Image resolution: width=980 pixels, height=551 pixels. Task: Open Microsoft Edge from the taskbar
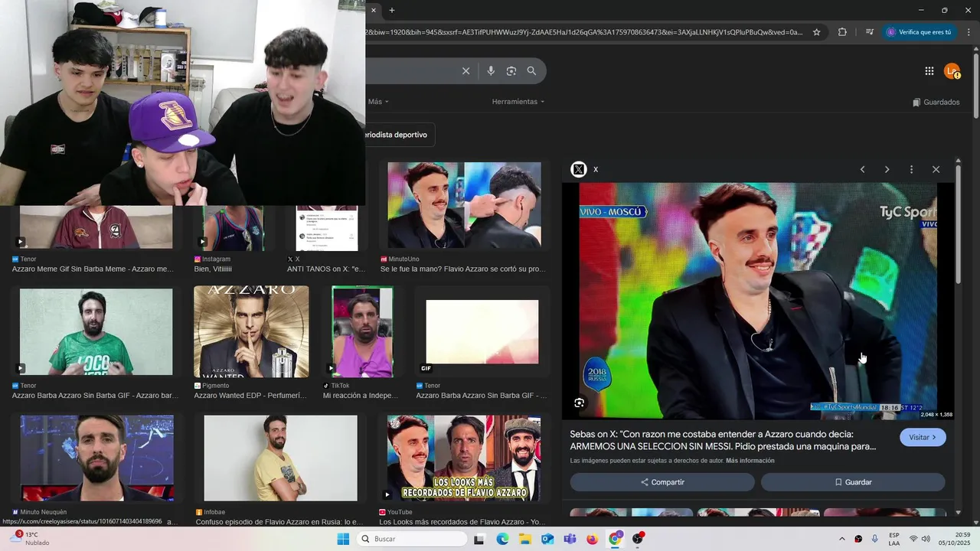coord(502,539)
